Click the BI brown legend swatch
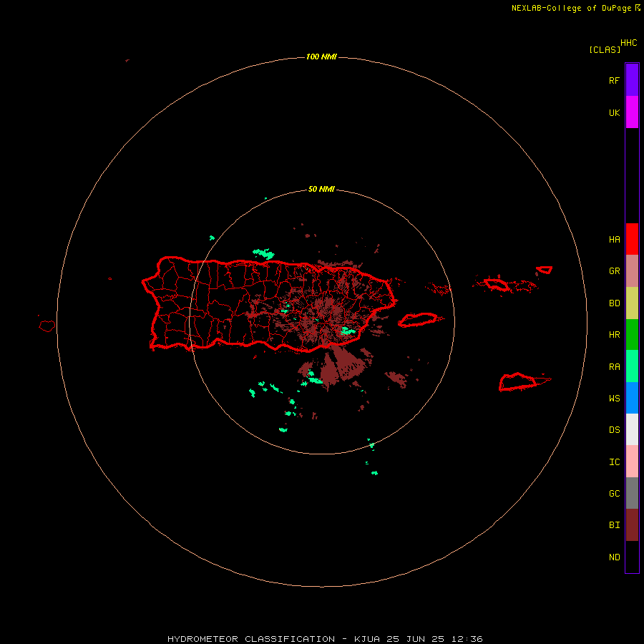 coord(632,525)
